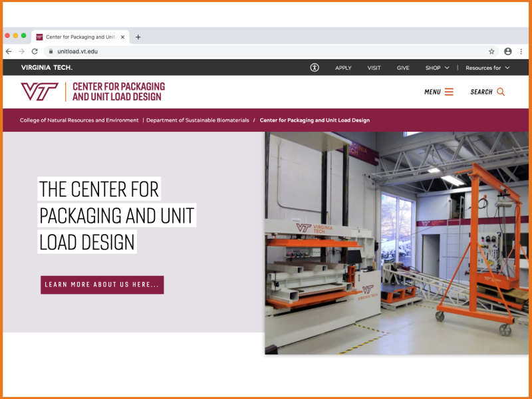Open the hamburger MENU icon

click(x=449, y=92)
